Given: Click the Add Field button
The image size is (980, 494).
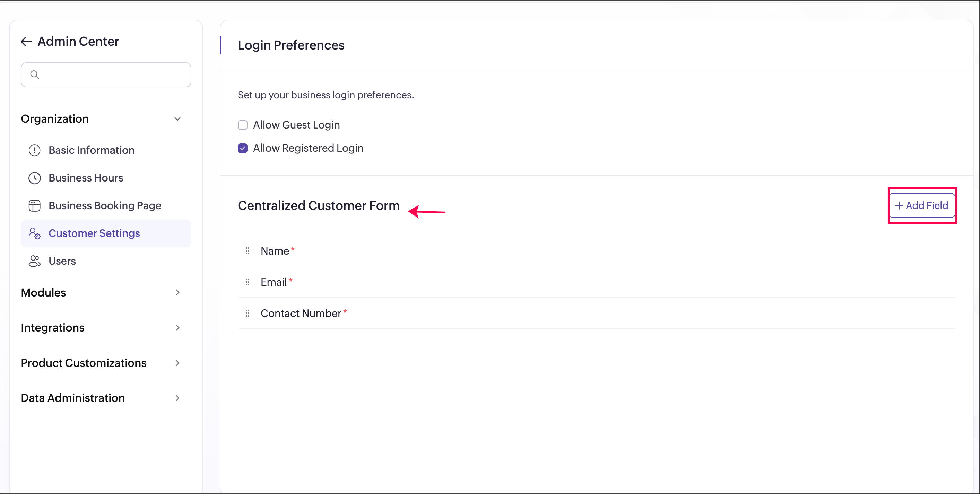Looking at the screenshot, I should point(921,206).
